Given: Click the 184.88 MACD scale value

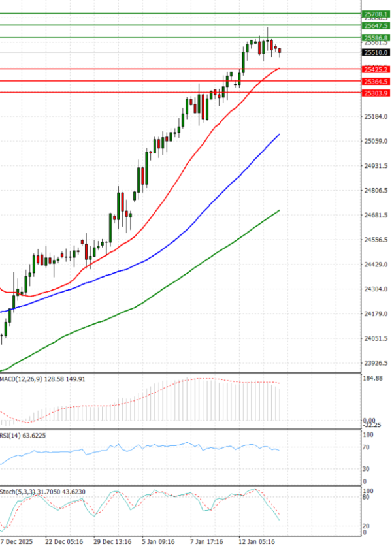Looking at the screenshot, I should click(x=374, y=378).
